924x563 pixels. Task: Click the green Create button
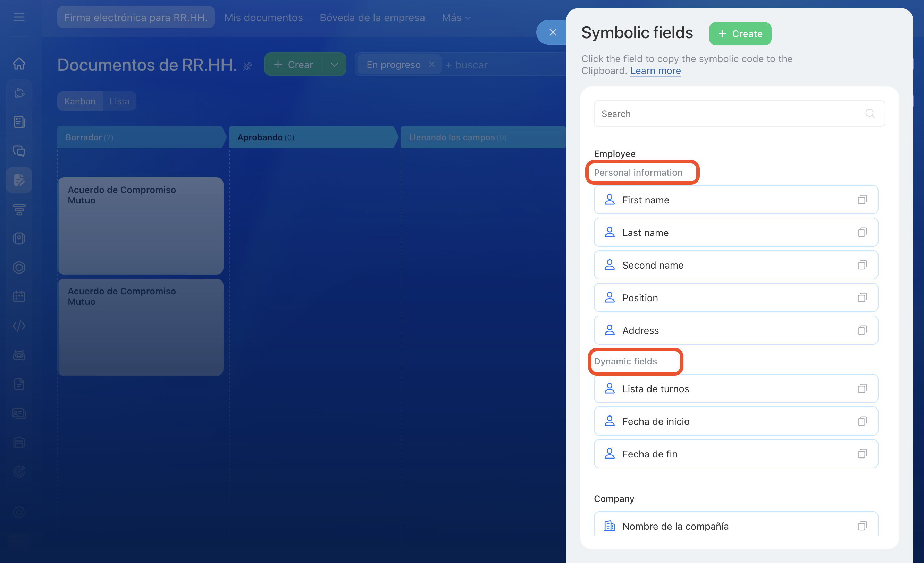[740, 34]
